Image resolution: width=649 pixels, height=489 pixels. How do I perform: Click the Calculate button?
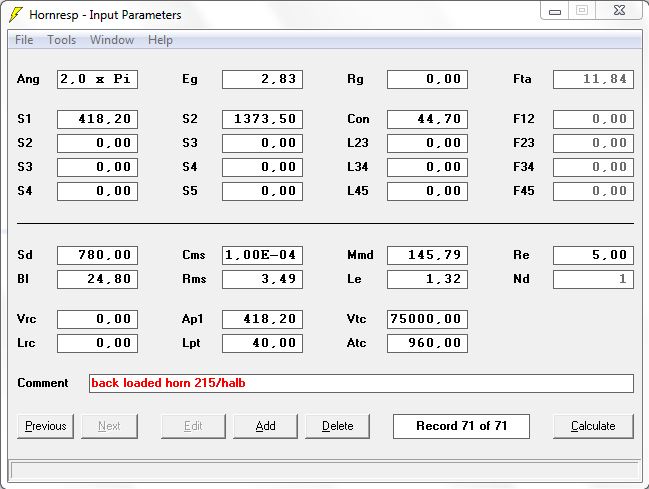tap(593, 426)
